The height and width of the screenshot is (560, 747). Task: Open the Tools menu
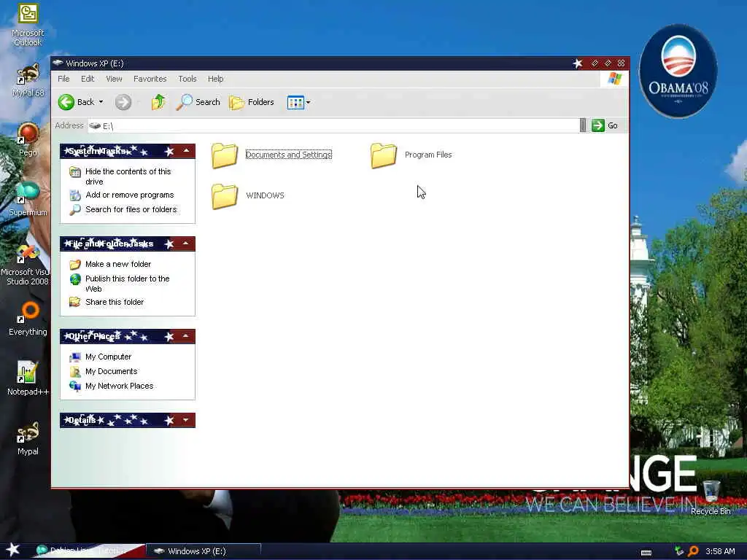[x=187, y=79]
